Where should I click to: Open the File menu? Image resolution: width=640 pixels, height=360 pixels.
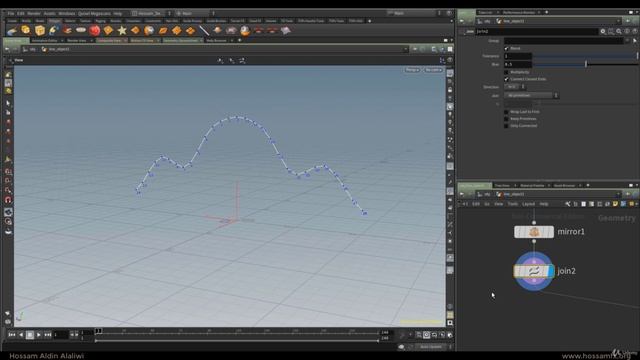(x=11, y=13)
